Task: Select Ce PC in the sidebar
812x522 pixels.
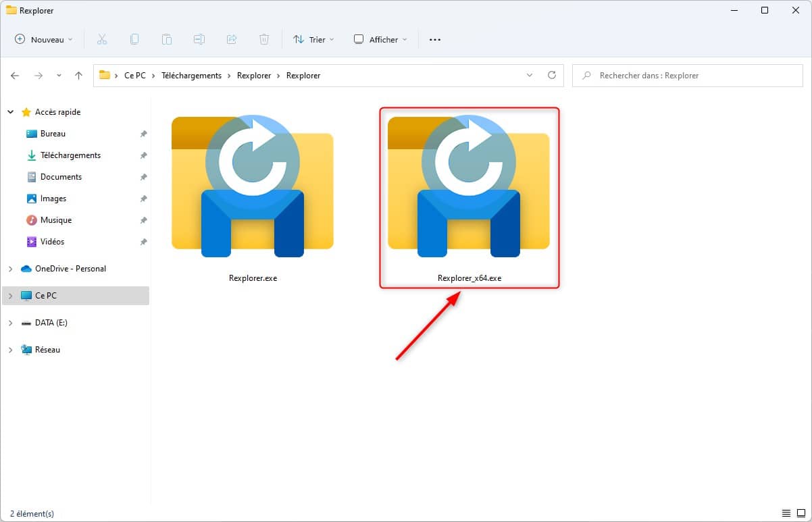Action: click(45, 296)
